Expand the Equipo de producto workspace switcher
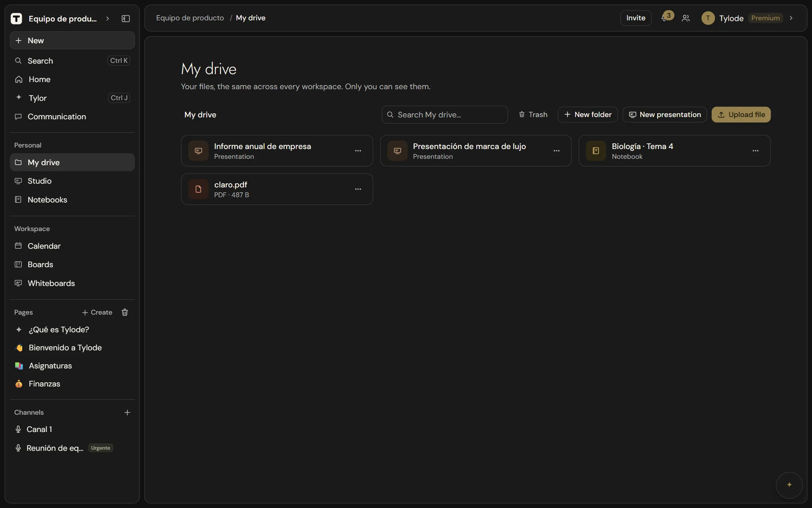812x508 pixels. click(108, 18)
